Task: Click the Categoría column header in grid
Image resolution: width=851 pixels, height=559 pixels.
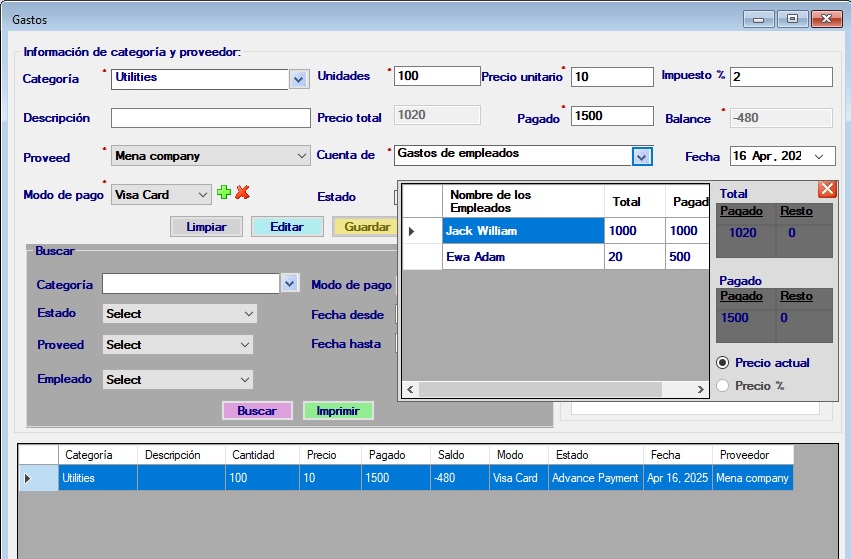Action: click(97, 455)
